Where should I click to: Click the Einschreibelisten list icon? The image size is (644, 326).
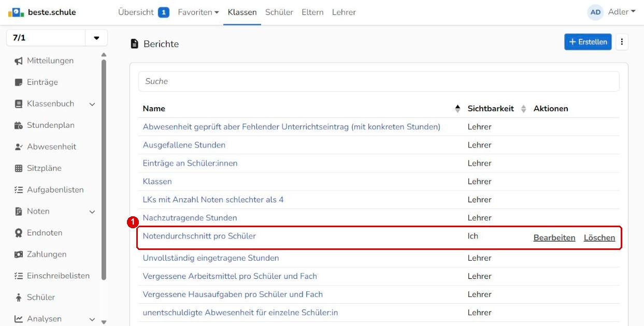click(19, 276)
